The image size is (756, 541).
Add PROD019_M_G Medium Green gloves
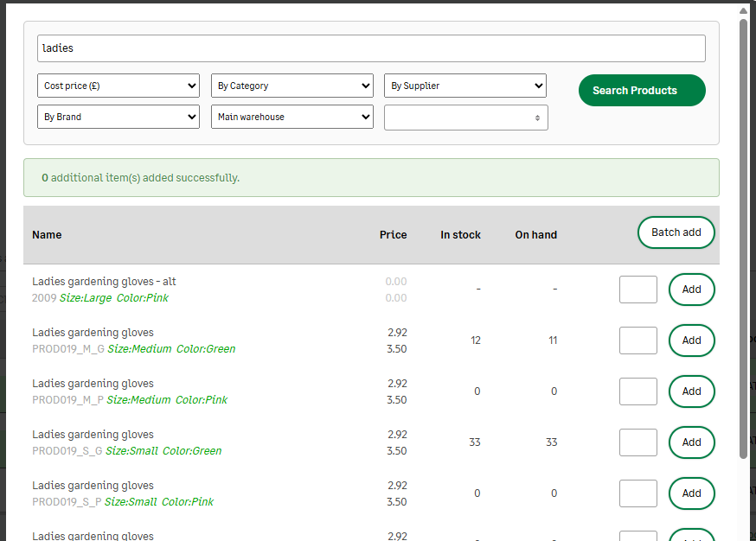pyautogui.click(x=691, y=341)
